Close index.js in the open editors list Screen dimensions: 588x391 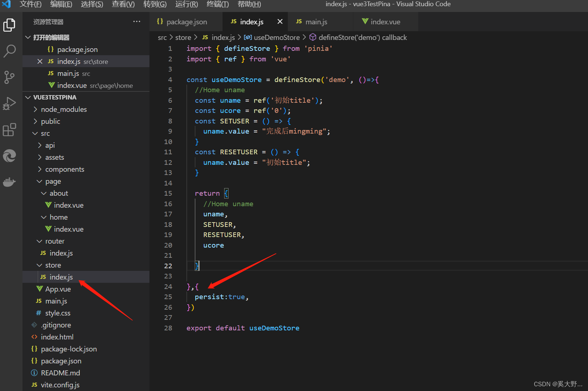(40, 61)
